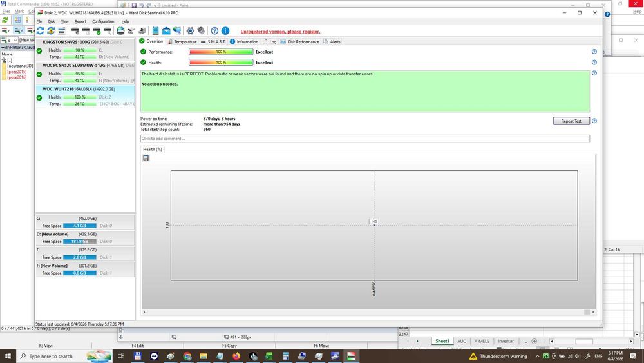Open the send email report icon
Viewport: 644px width, 363px height.
tap(166, 31)
